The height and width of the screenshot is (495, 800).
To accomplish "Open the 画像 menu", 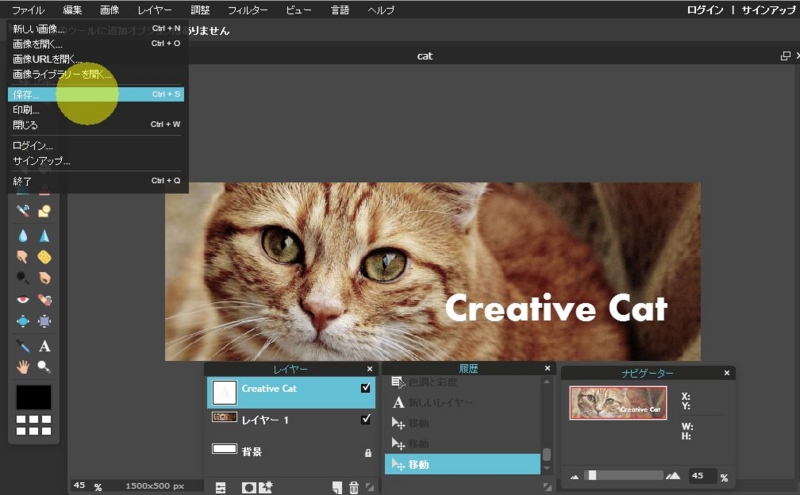I will tap(109, 10).
